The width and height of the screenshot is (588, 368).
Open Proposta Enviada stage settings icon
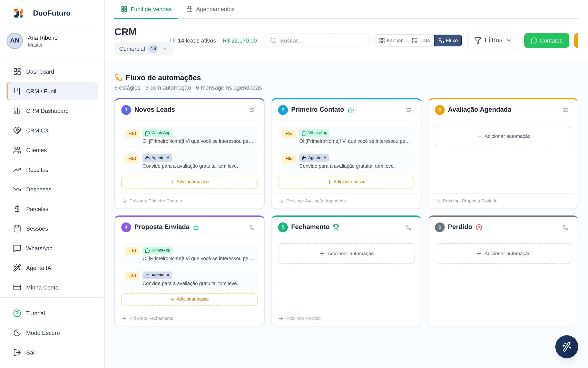pos(252,227)
